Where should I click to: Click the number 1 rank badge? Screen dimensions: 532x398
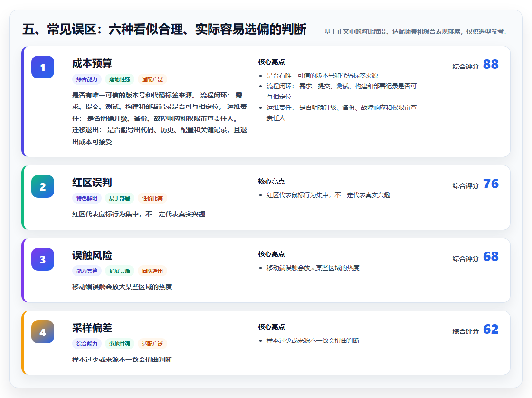(x=43, y=67)
